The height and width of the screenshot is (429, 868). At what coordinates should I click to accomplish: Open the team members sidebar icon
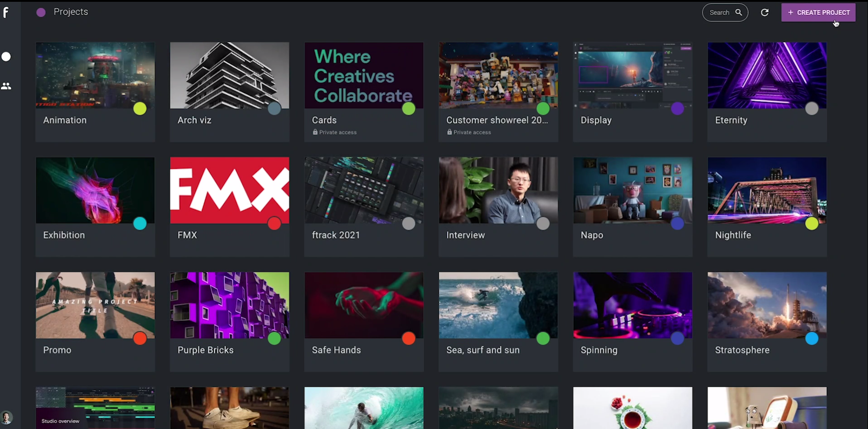click(x=6, y=86)
